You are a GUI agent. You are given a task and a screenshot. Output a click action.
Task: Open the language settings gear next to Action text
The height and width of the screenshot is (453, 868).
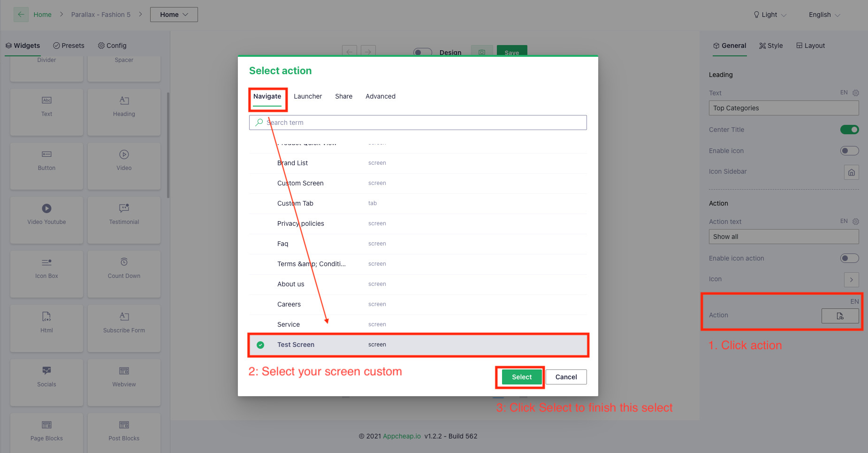[x=855, y=221]
